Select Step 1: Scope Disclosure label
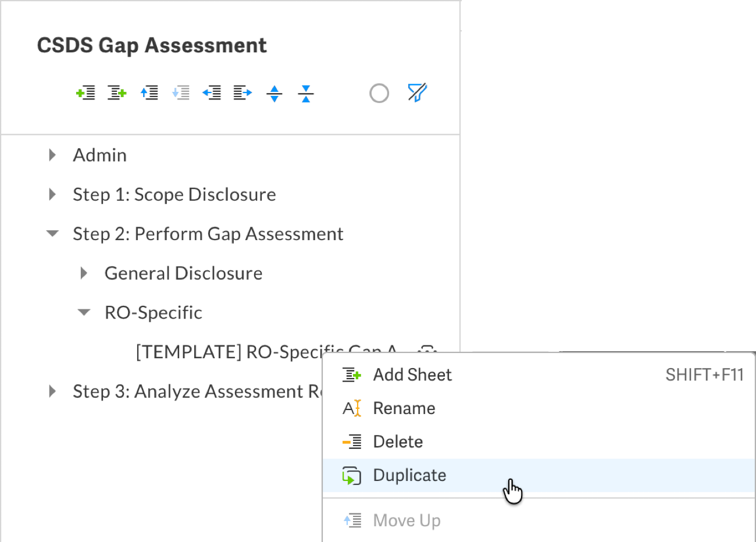The height and width of the screenshot is (542, 756). pyautogui.click(x=174, y=194)
